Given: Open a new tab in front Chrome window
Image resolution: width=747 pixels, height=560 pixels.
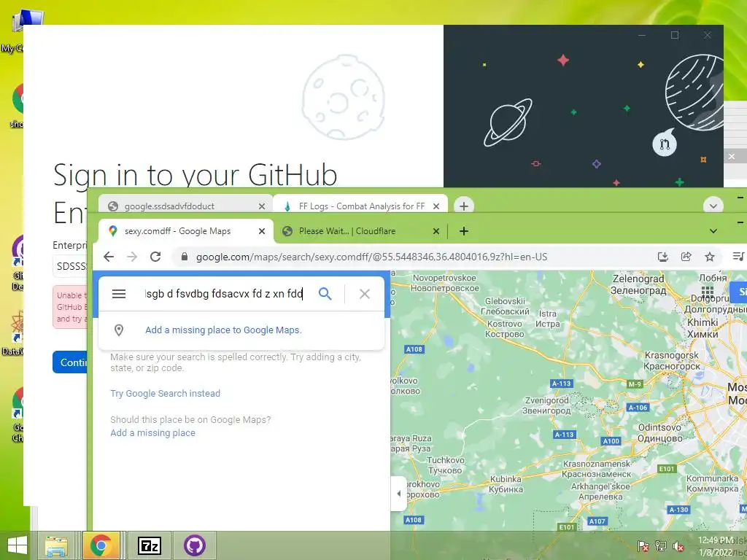Looking at the screenshot, I should (463, 231).
